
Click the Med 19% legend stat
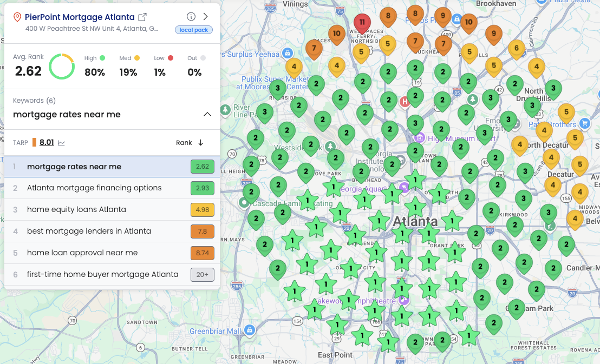(x=129, y=66)
